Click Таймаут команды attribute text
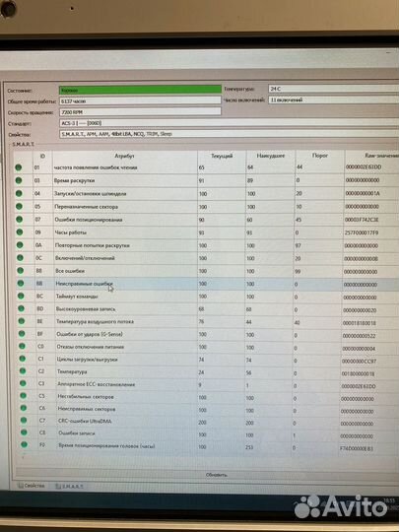 77,297
